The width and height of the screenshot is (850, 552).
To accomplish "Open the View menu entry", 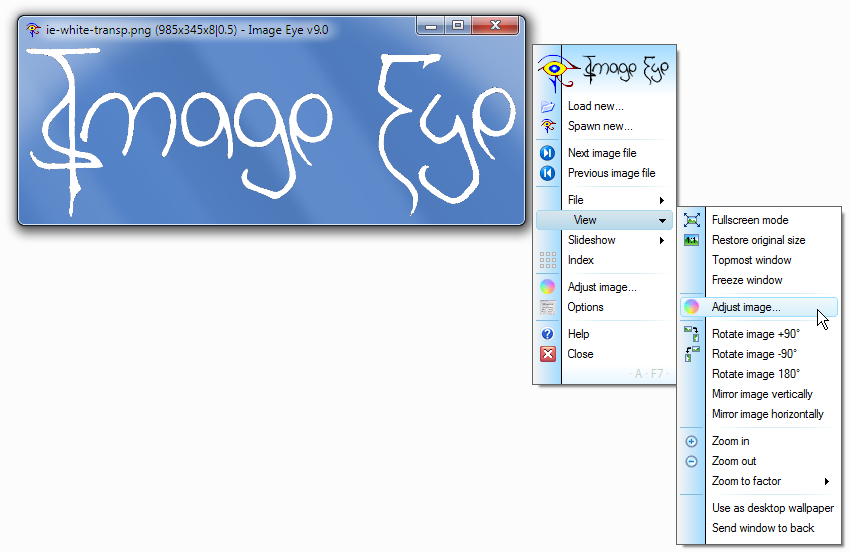I will 604,220.
